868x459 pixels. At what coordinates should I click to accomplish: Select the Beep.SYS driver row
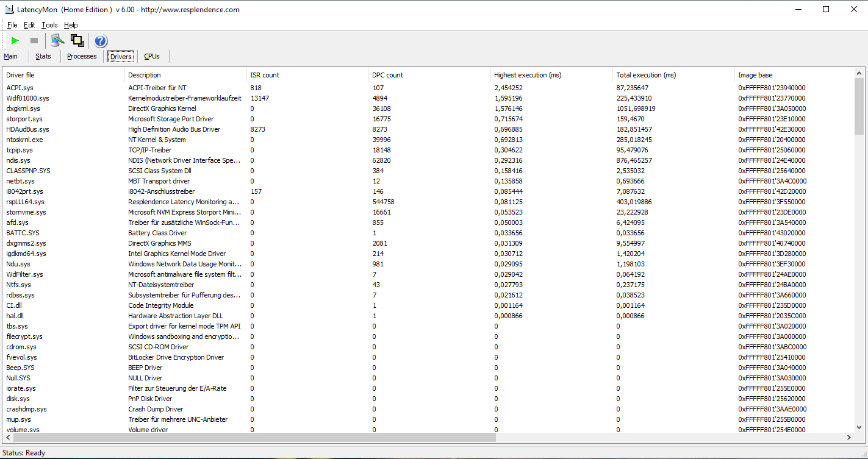[x=428, y=368]
